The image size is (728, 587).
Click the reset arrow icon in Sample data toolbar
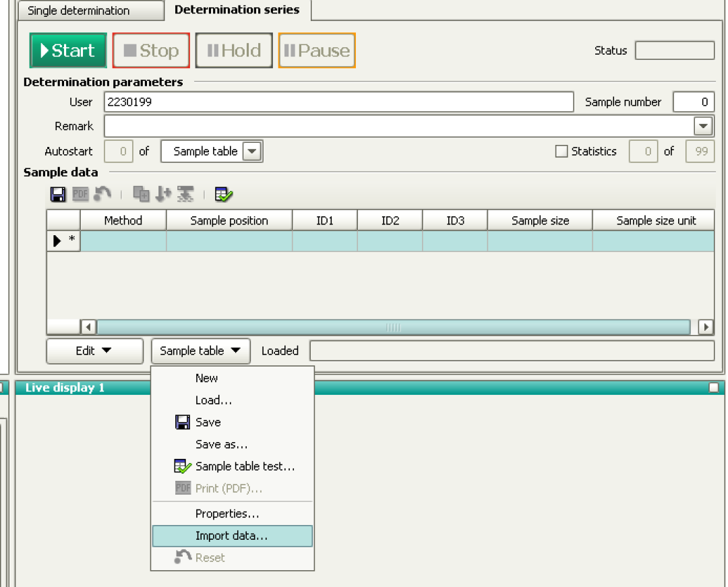coord(102,194)
